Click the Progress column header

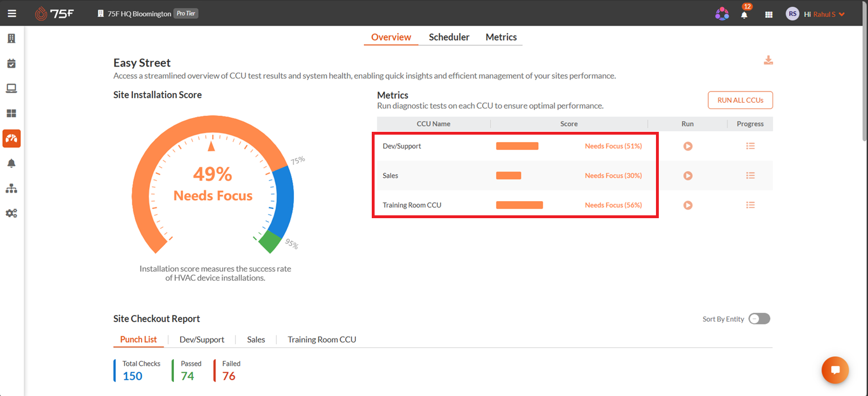750,124
